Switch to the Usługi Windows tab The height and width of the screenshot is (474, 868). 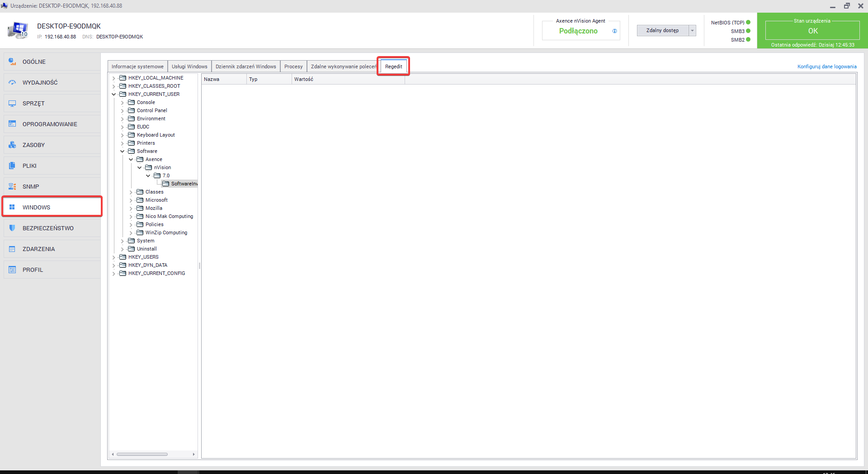189,66
